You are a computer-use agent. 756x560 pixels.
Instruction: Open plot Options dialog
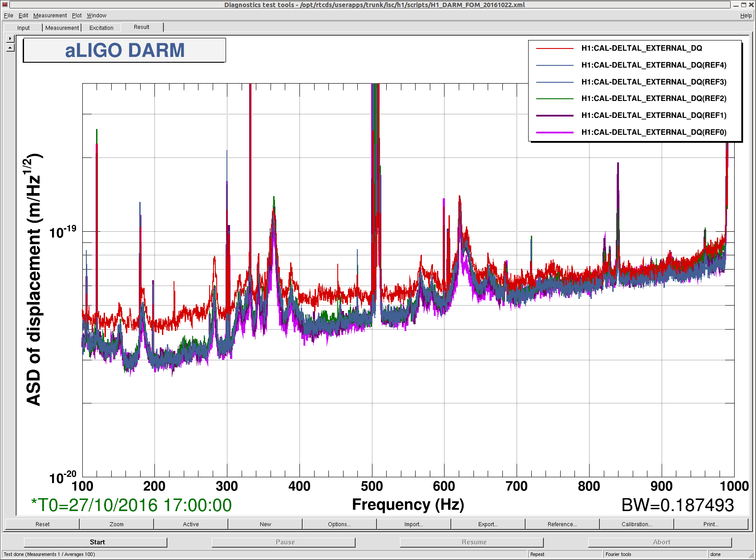click(x=340, y=524)
